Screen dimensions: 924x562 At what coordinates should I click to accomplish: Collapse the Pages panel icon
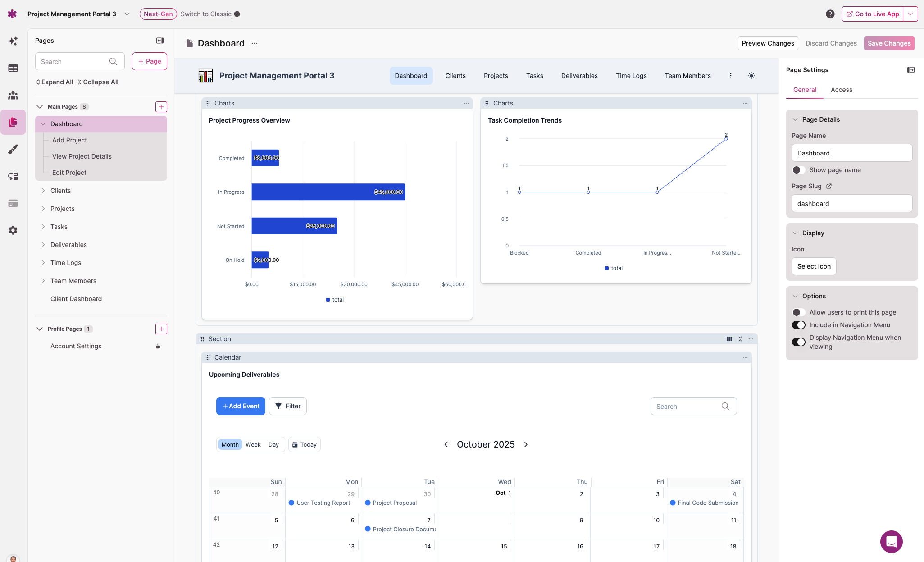click(160, 41)
